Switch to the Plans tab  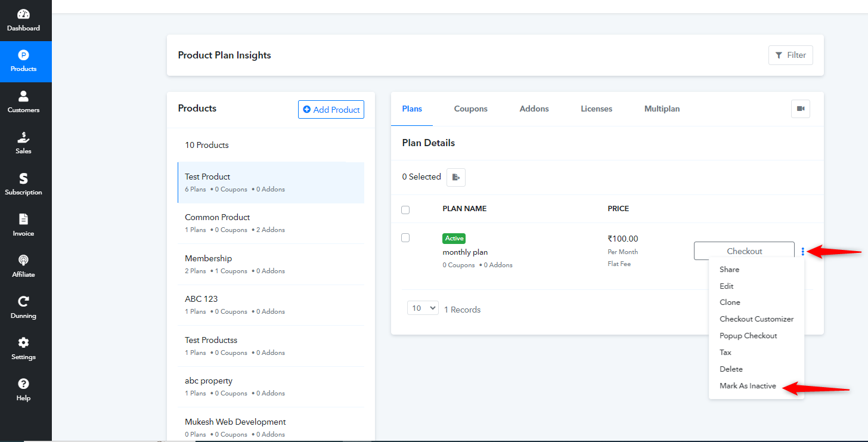412,109
